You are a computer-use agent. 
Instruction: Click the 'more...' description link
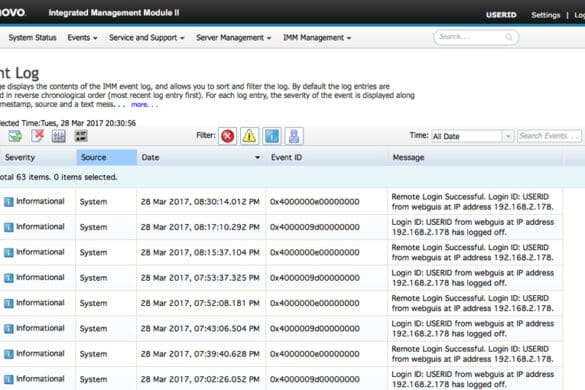144,104
